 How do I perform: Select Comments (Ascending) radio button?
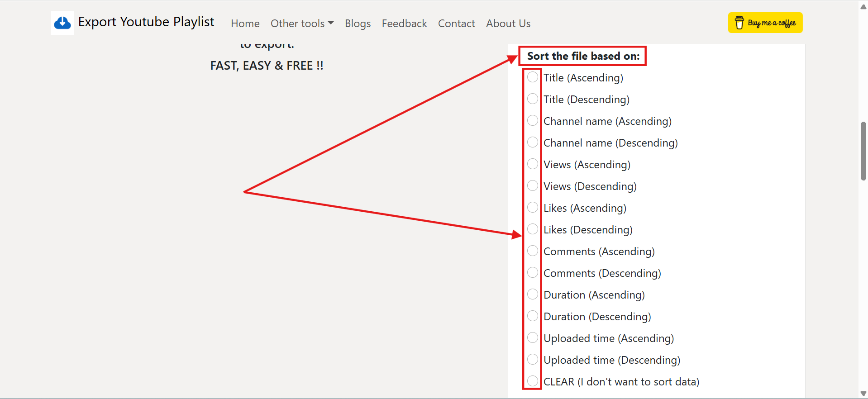pyautogui.click(x=533, y=251)
